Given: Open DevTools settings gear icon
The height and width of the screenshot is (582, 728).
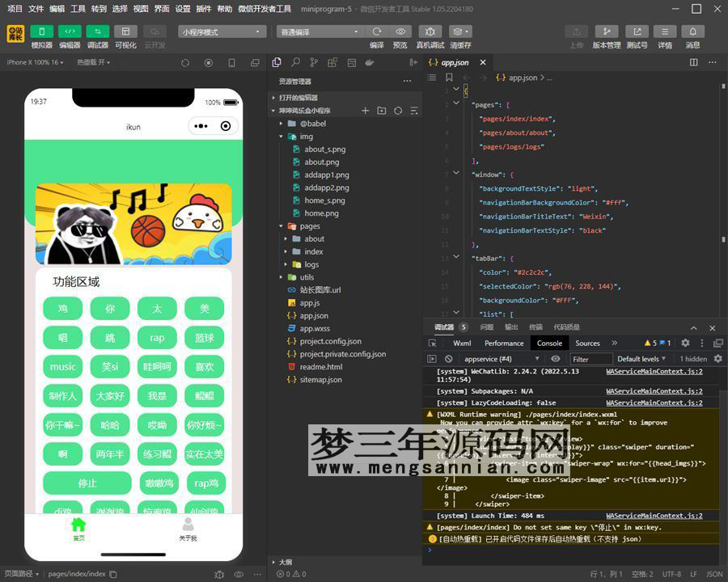Looking at the screenshot, I should [x=685, y=343].
